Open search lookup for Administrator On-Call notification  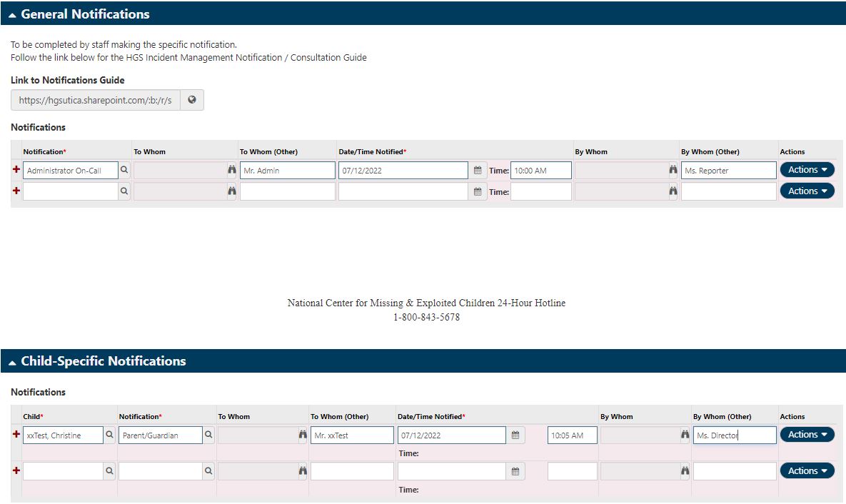(125, 170)
